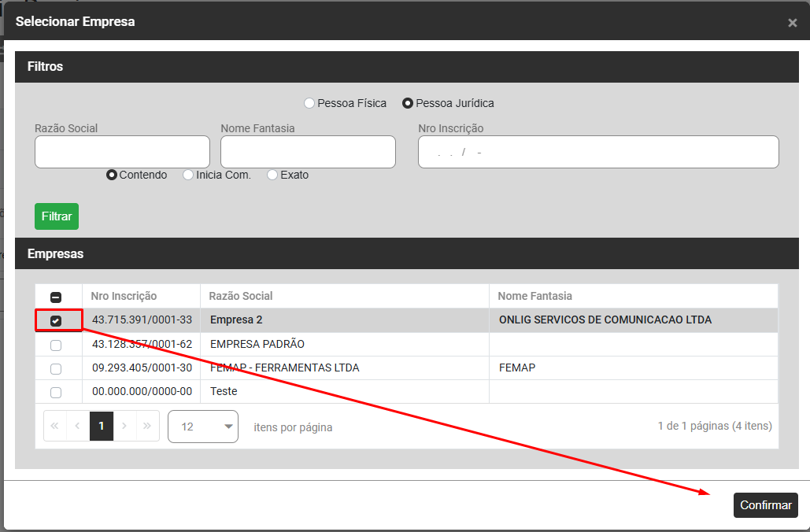The height and width of the screenshot is (532, 810).
Task: Go to previous page of results
Action: click(77, 426)
